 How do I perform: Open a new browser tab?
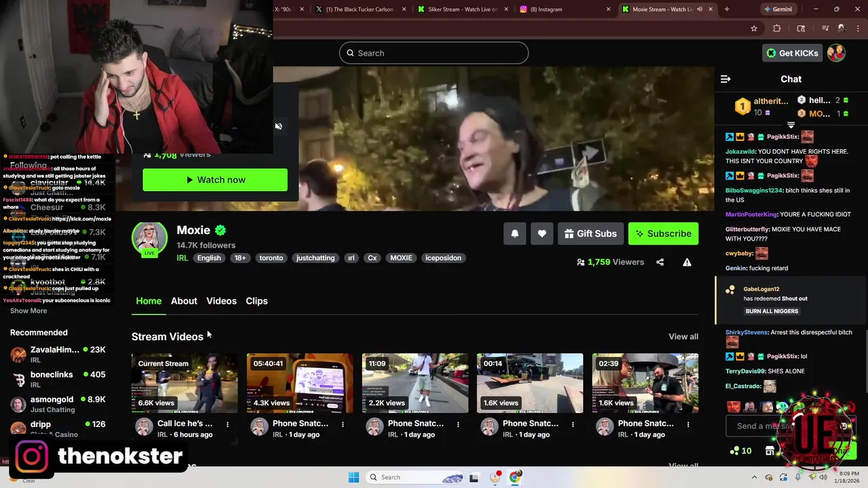tap(726, 9)
